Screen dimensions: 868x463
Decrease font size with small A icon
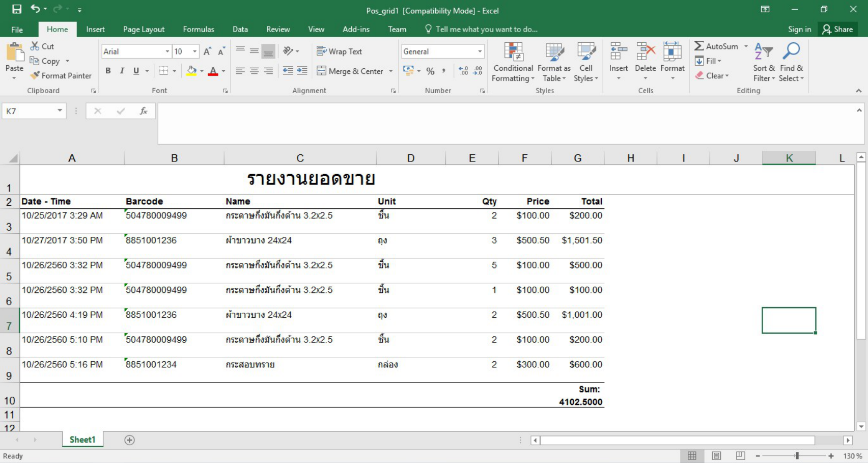(221, 51)
